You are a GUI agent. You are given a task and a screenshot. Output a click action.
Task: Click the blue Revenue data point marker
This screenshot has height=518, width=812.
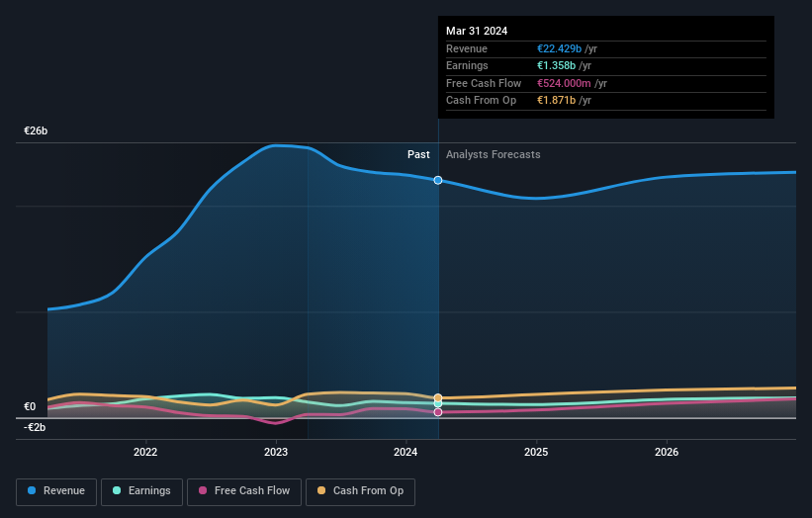tap(438, 180)
